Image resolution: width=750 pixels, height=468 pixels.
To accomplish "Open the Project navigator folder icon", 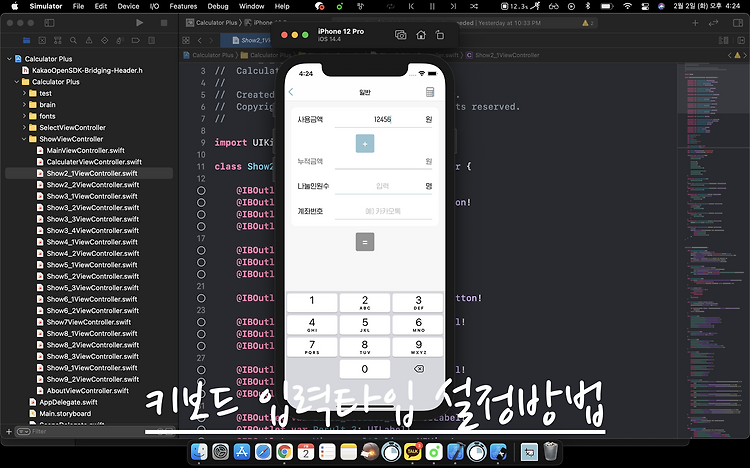I will pyautogui.click(x=26, y=41).
